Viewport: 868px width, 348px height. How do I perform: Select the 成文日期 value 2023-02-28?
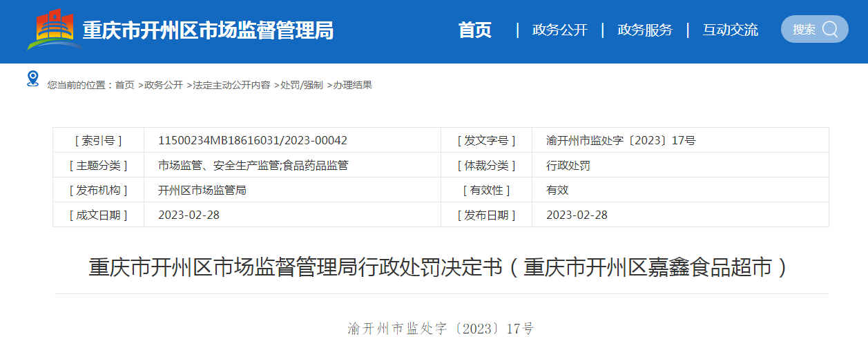click(x=189, y=215)
